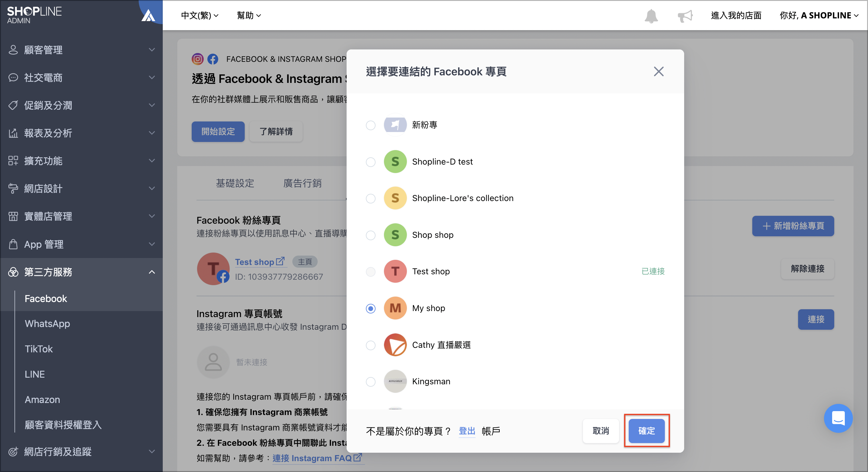
Task: Click the 擴充功能 grid icon
Action: tap(13, 161)
